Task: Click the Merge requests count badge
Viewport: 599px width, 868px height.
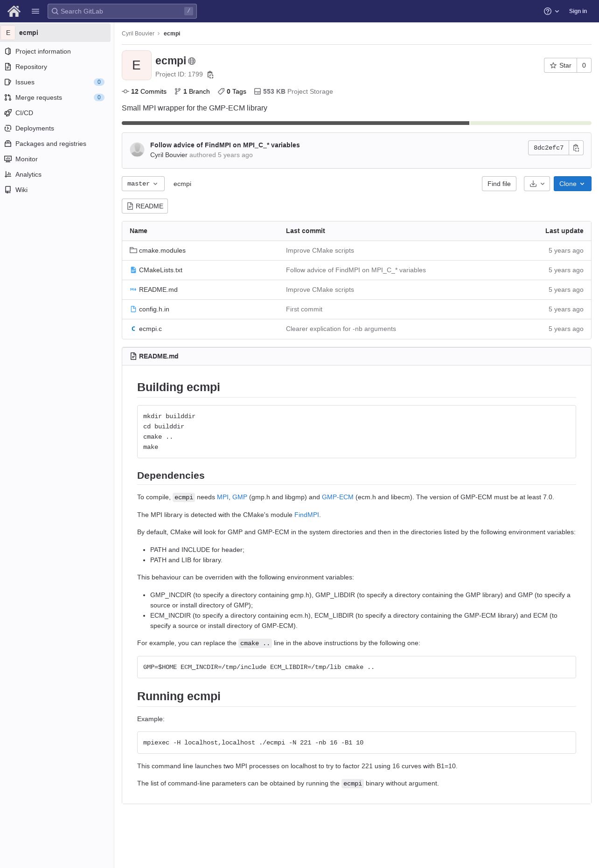Action: click(99, 97)
